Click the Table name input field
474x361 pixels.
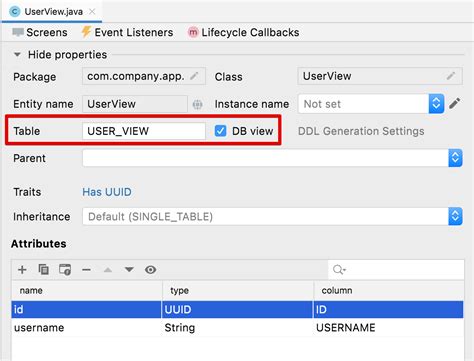pyautogui.click(x=144, y=131)
